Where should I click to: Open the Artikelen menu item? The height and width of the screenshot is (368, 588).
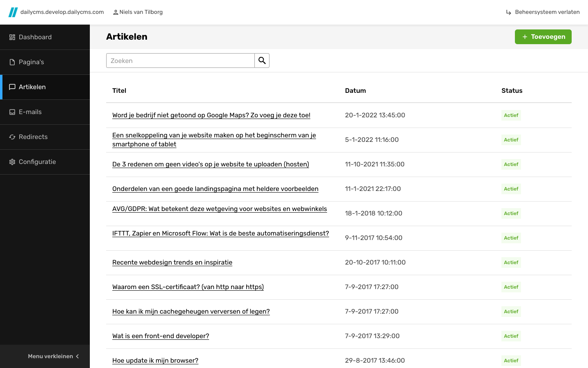click(32, 87)
